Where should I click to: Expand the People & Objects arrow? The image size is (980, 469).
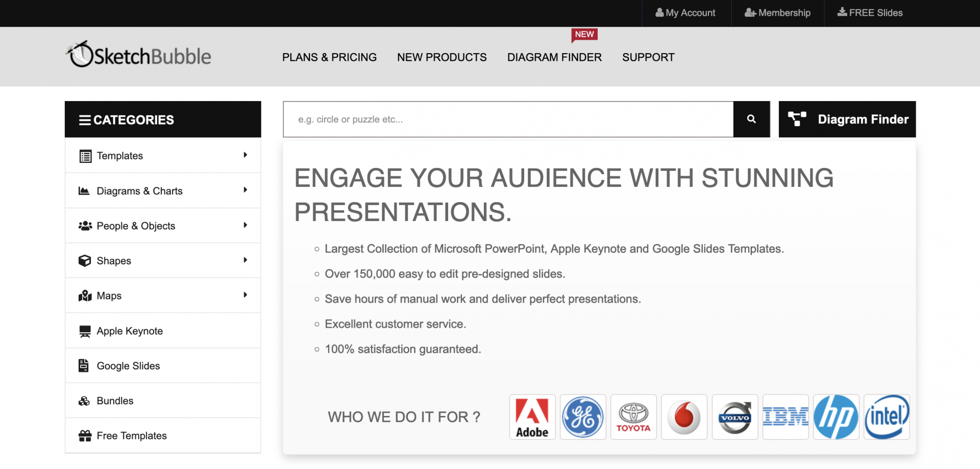[x=246, y=225]
